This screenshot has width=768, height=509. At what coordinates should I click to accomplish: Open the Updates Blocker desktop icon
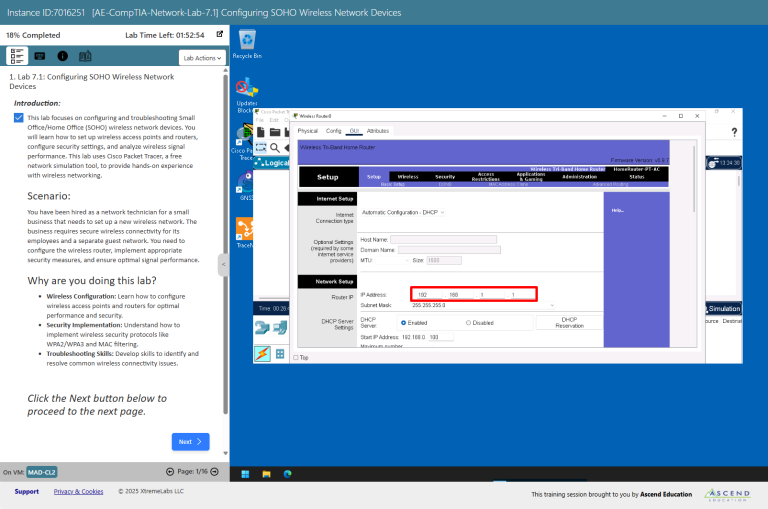tap(247, 95)
